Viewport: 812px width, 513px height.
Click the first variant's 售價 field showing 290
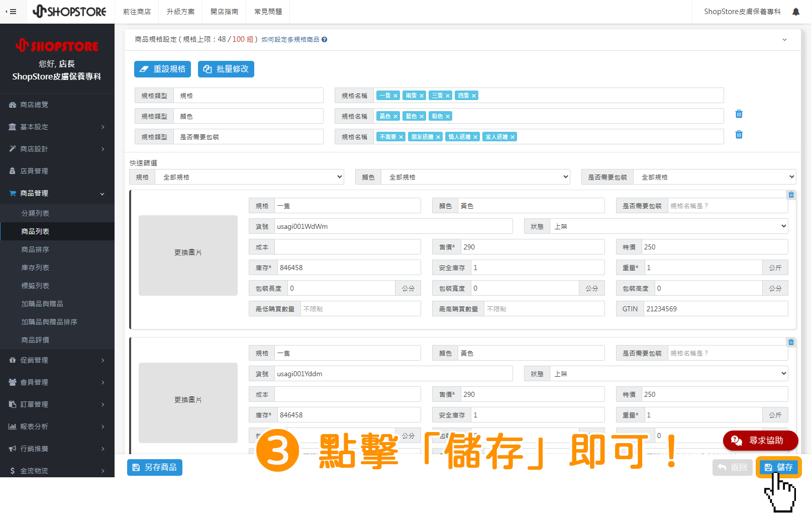533,247
